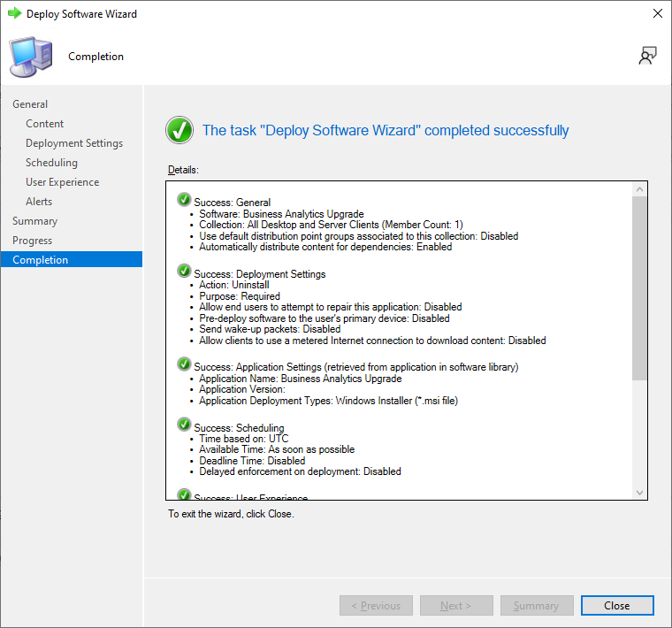Click the Summary button at the bottom
Screen dimensions: 672x628
[x=537, y=605]
